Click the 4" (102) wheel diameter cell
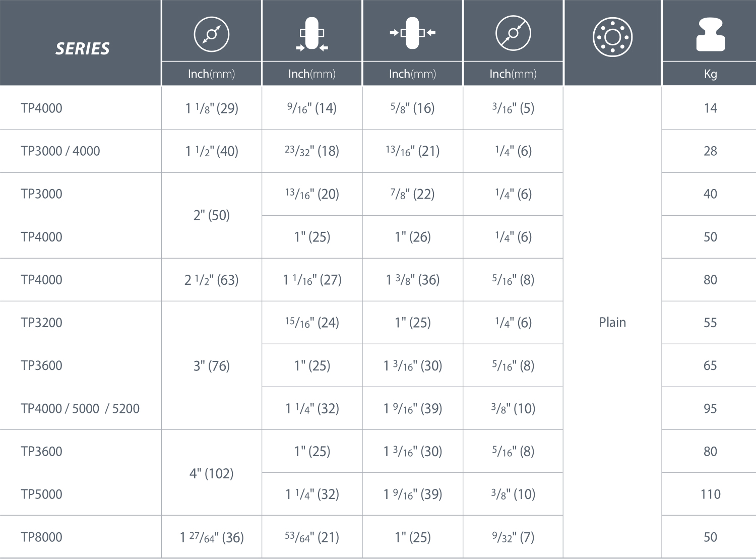756x559 pixels. 212,473
